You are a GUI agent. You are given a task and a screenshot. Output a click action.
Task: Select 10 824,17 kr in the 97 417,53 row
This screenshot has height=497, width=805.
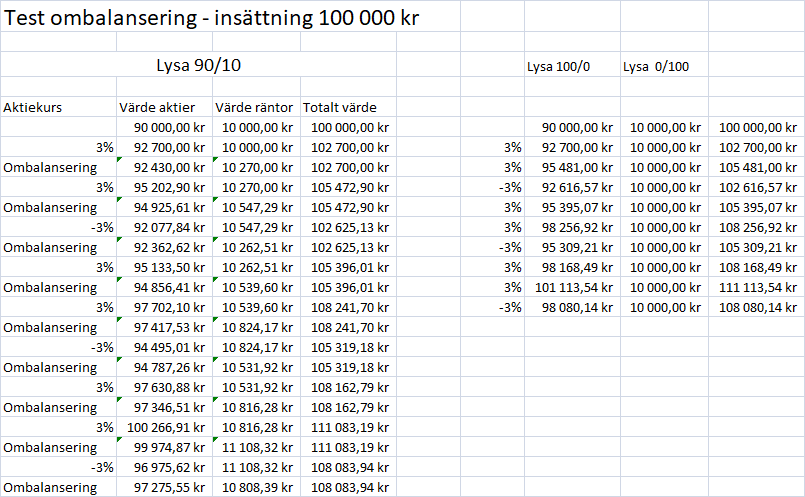(257, 328)
